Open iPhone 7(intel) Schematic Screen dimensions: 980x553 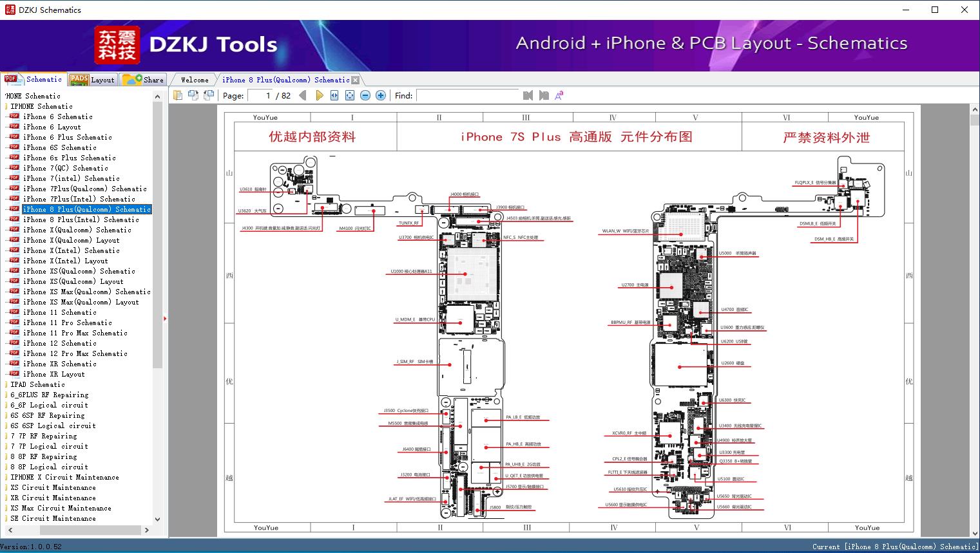pos(71,178)
